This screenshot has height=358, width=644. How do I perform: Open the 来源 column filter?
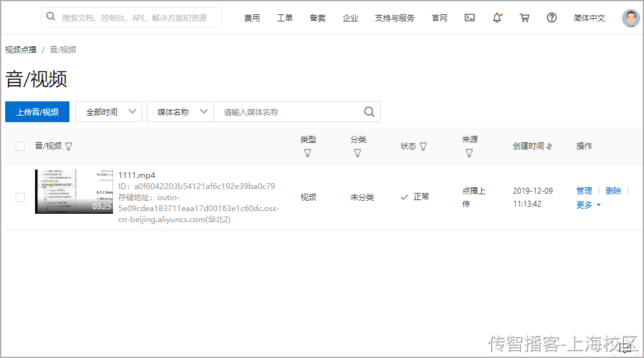click(469, 153)
